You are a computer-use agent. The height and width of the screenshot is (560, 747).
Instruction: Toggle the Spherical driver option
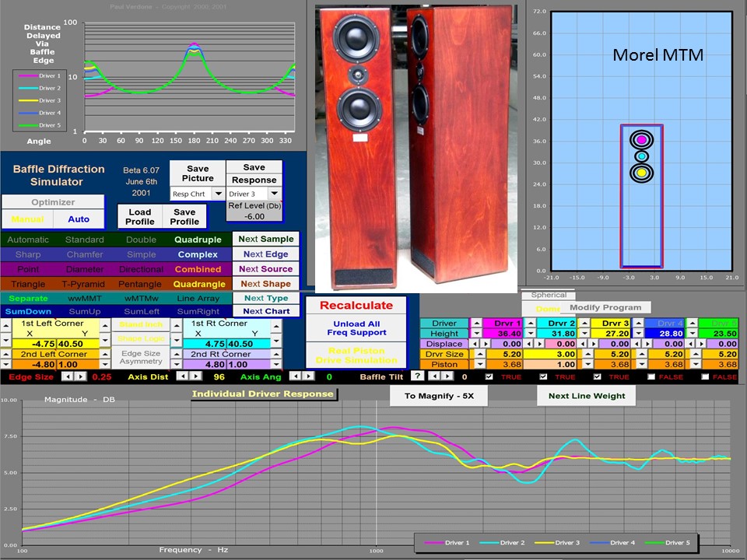click(x=549, y=296)
